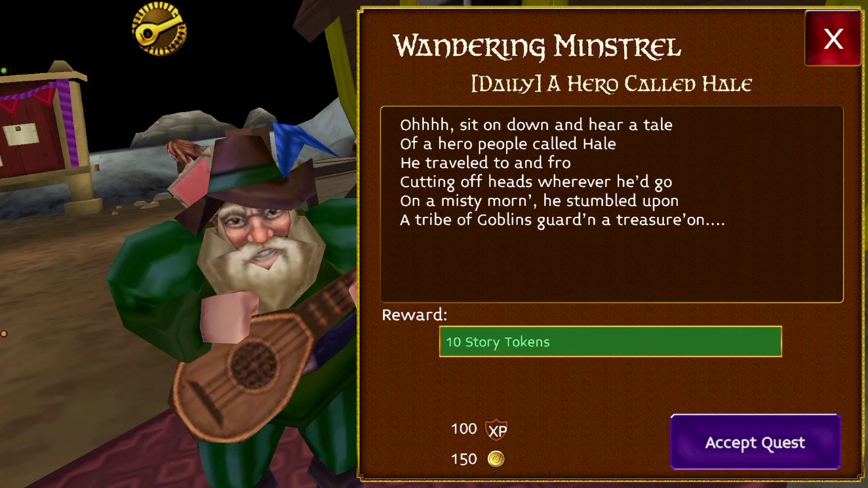The image size is (868, 488).
Task: Click the XP shield icon
Action: coord(497,430)
